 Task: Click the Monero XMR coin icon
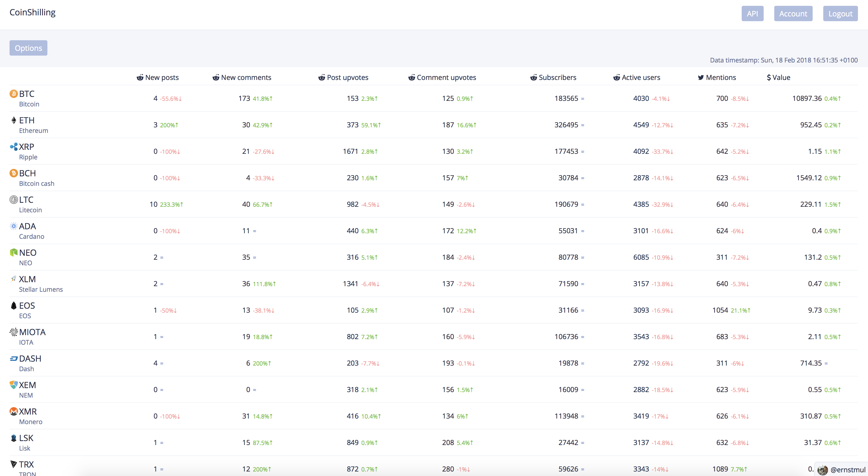click(x=14, y=411)
